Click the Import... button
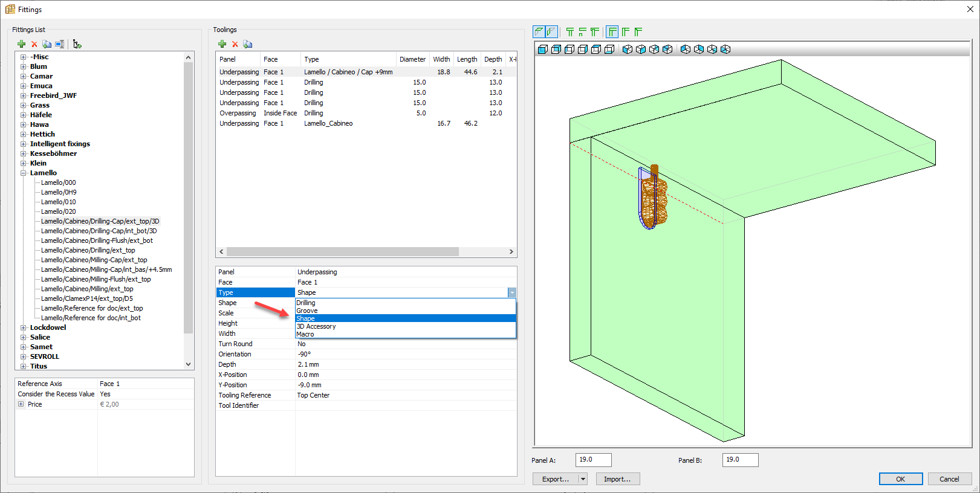 [x=617, y=479]
